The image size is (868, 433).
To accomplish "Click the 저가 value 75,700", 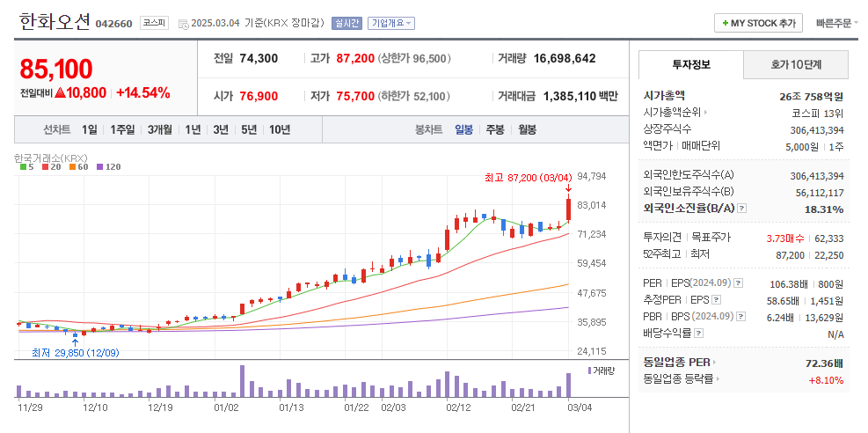I will [x=355, y=96].
